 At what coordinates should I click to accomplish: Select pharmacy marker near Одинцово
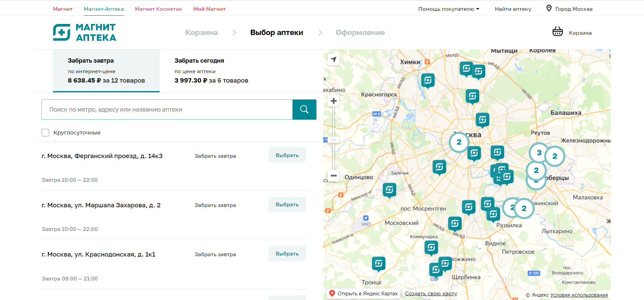click(x=389, y=190)
